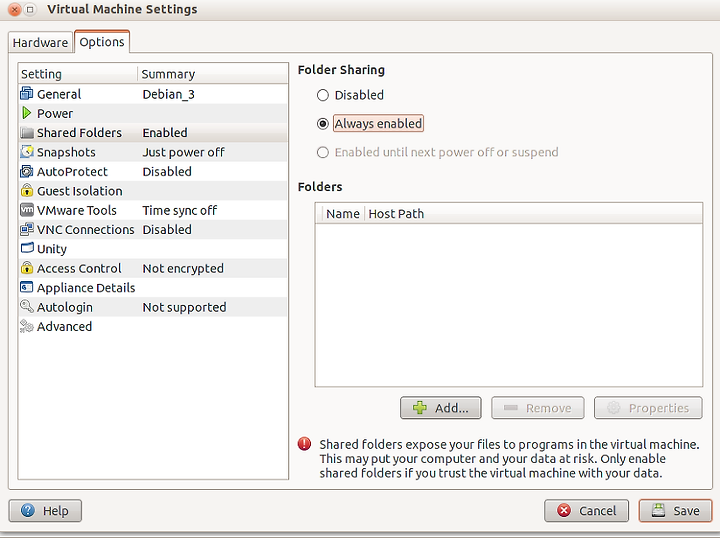Select the Snapshots row label
The width and height of the screenshot is (720, 538).
[66, 152]
